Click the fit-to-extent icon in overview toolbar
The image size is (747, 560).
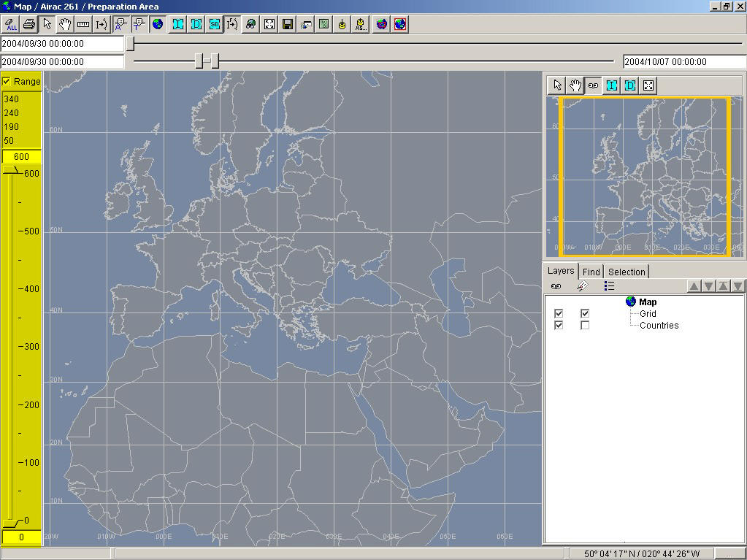(648, 85)
